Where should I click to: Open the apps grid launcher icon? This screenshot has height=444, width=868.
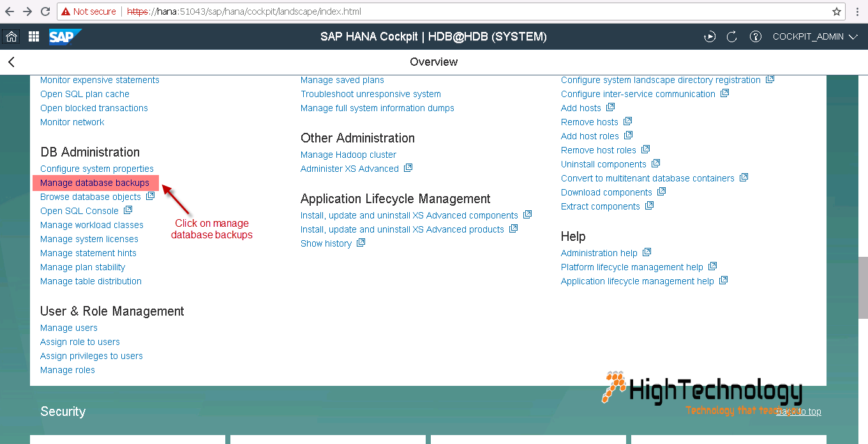(x=34, y=37)
